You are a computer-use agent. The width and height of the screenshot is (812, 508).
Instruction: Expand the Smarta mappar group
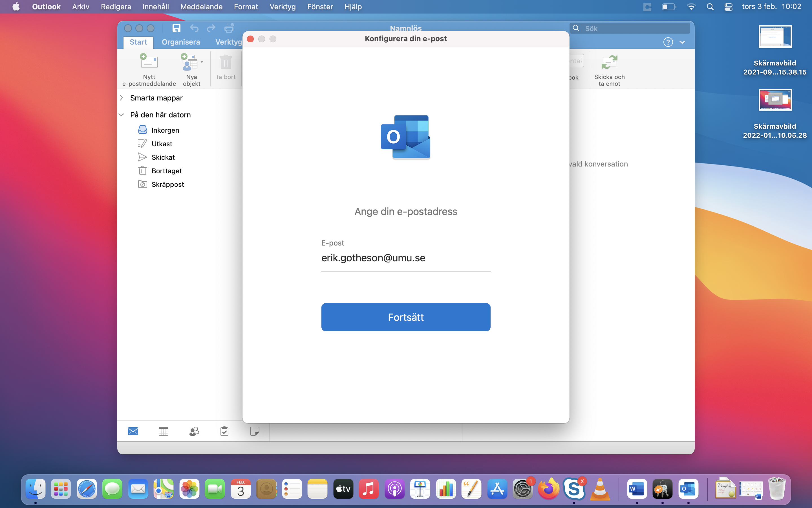click(122, 98)
